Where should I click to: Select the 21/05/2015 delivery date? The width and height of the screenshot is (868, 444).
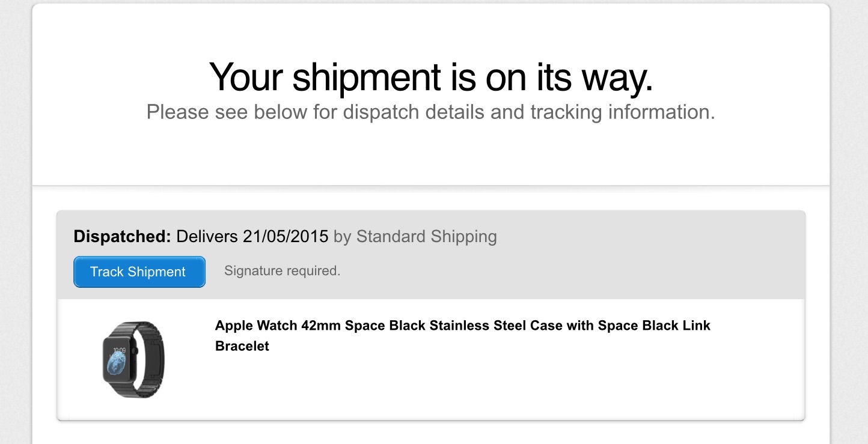point(286,237)
